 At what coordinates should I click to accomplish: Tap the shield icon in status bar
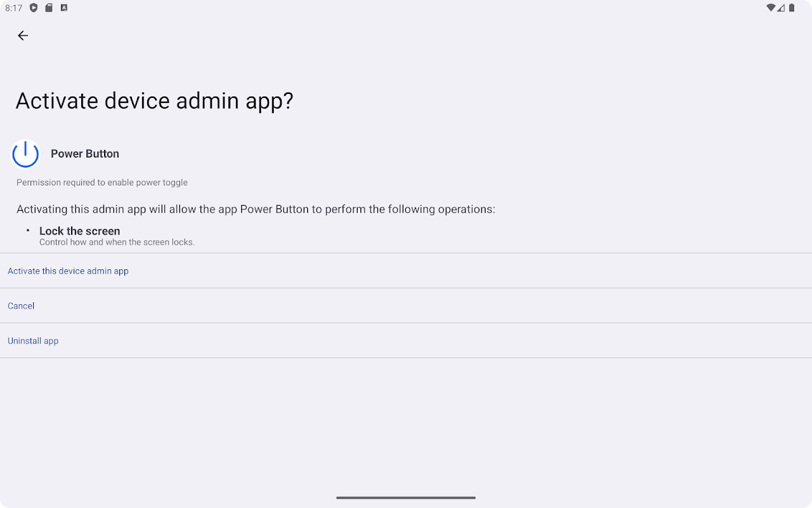click(x=34, y=8)
